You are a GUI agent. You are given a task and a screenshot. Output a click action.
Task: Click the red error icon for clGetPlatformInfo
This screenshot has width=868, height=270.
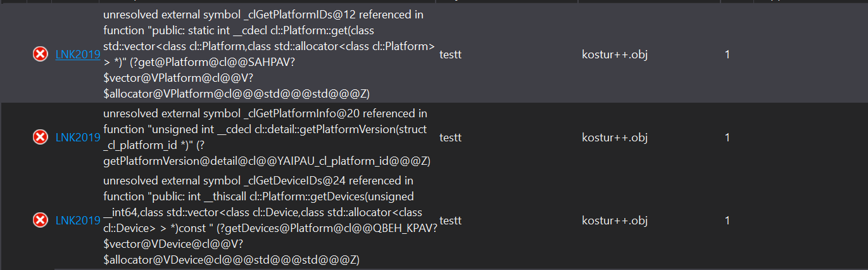[x=40, y=137]
